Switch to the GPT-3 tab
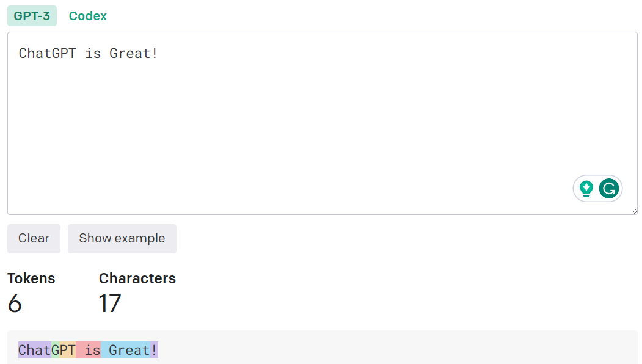 32,16
